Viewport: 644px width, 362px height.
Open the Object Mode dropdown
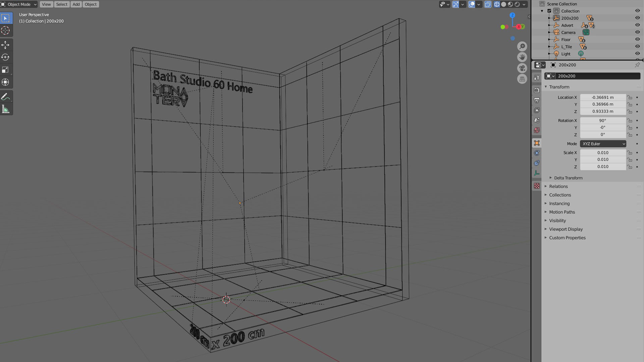19,4
